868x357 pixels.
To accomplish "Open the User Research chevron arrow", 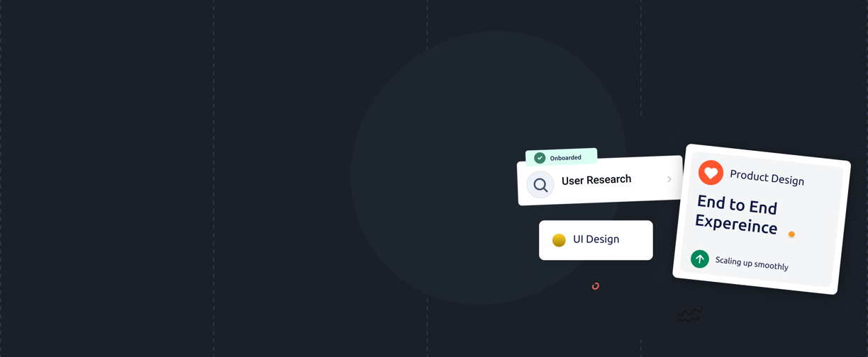I will tap(669, 179).
